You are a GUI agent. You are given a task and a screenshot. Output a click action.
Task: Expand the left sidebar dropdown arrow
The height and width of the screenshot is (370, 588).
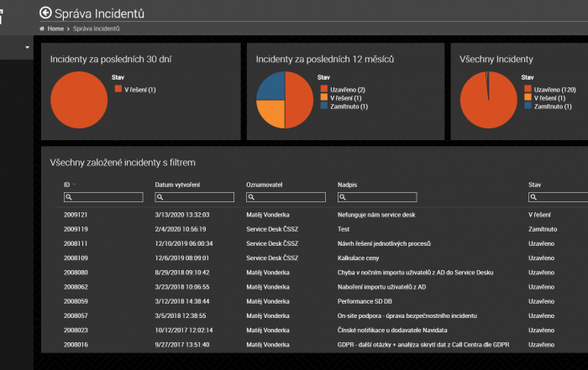point(27,47)
